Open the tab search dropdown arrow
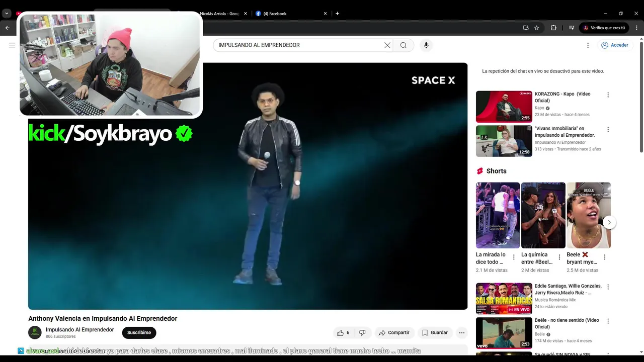 click(x=7, y=14)
